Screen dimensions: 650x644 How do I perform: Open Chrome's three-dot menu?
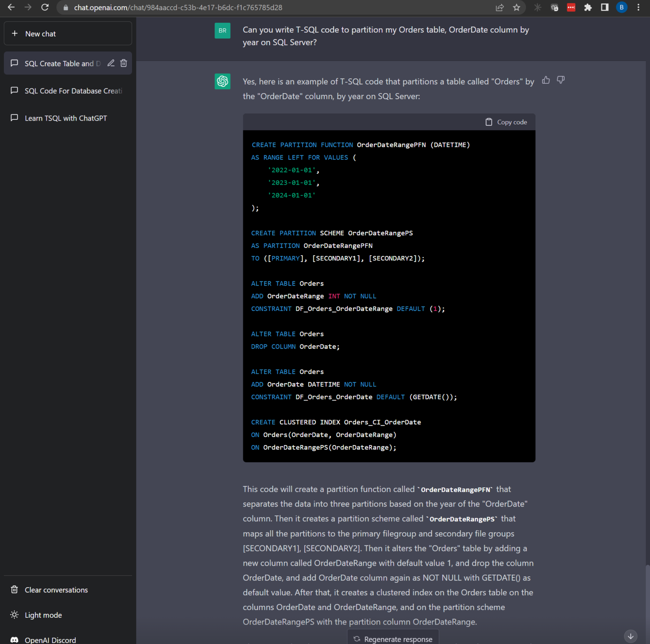click(639, 7)
